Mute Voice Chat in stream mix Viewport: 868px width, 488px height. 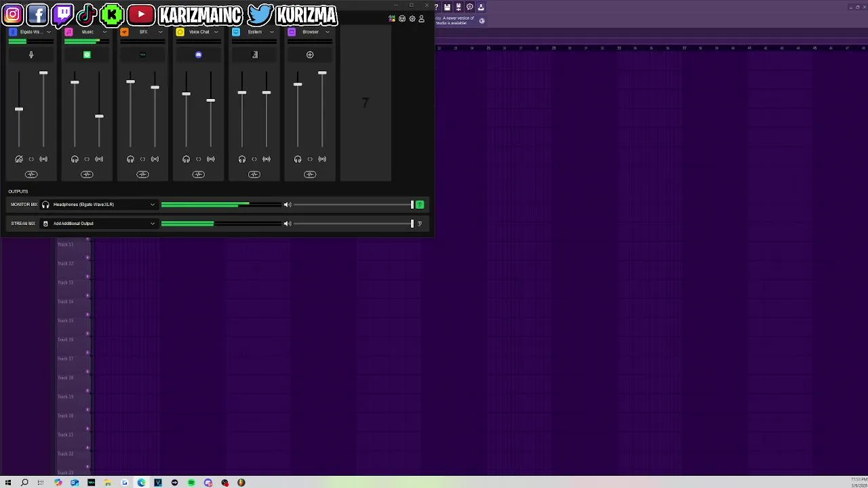(211, 159)
